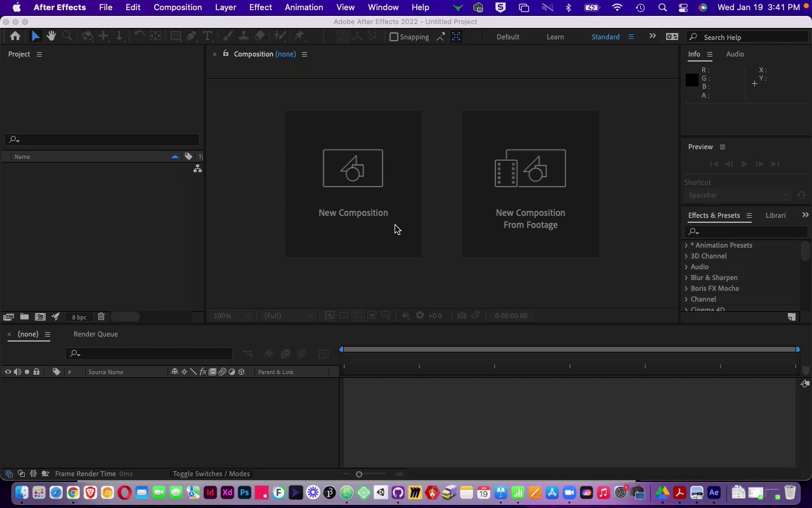Image resolution: width=812 pixels, height=508 pixels.
Task: Switch to the Audio panel tab
Action: point(735,54)
